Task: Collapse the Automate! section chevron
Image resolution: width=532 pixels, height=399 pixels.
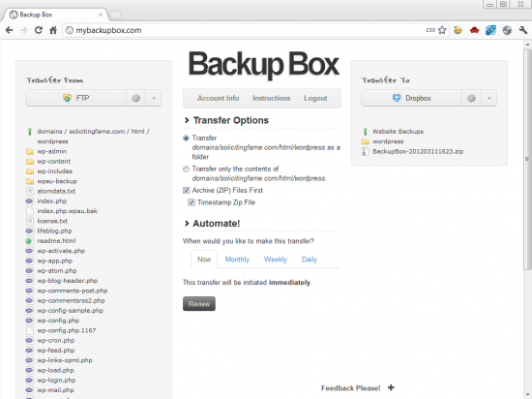Action: pos(187,224)
